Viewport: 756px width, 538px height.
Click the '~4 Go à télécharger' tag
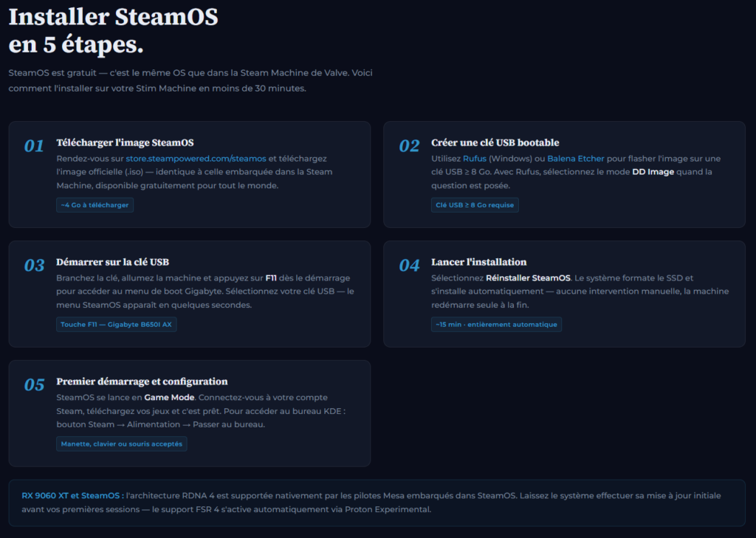tap(95, 205)
